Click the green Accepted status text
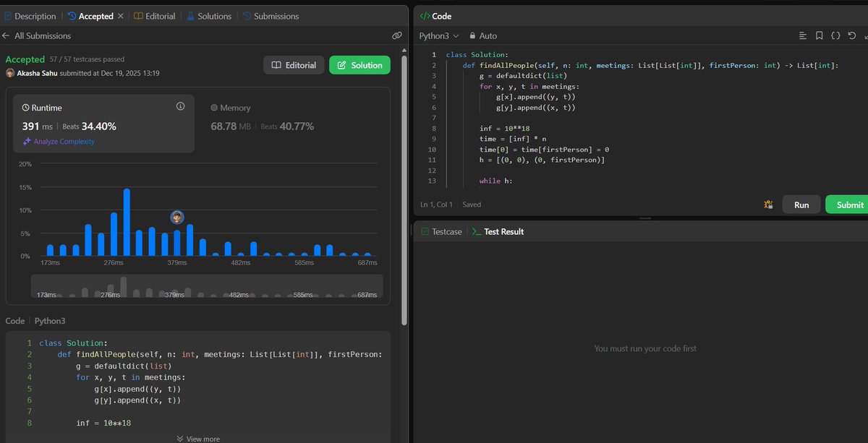 [x=25, y=59]
